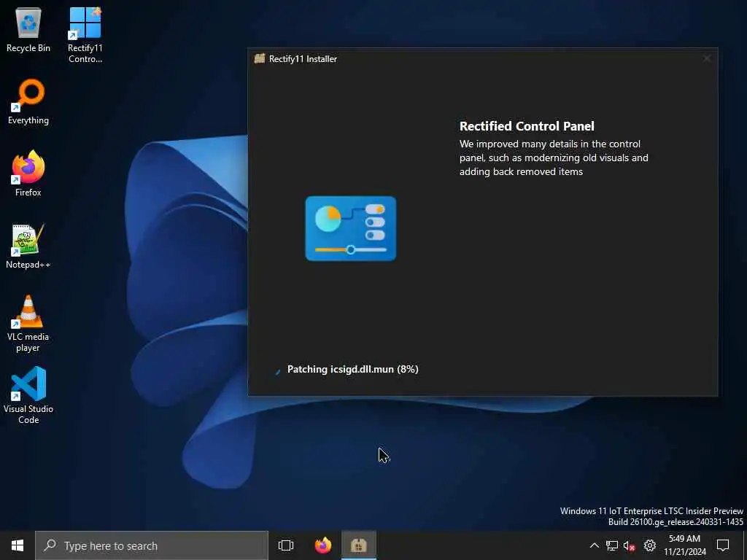Click the Rectify11 Installer title bar icon
747x560 pixels.
259,58
